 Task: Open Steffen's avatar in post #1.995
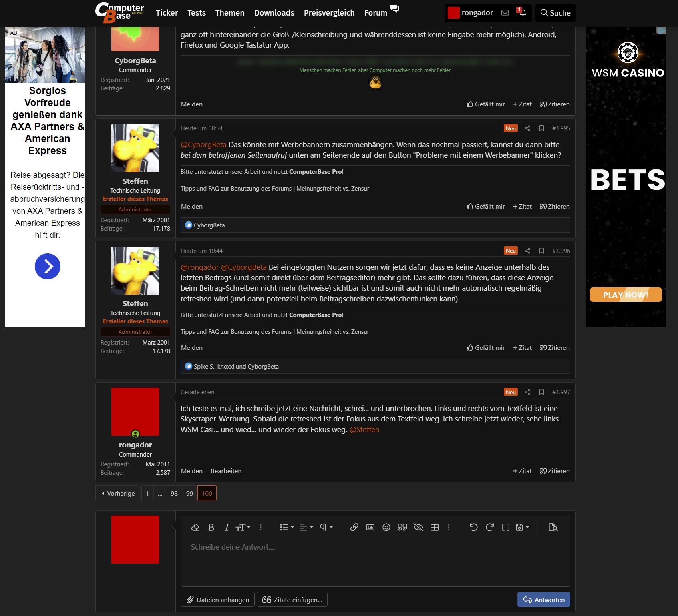(135, 148)
